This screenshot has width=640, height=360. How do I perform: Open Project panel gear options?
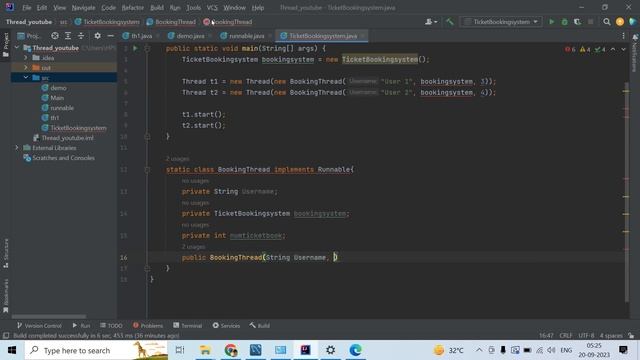tap(97, 36)
